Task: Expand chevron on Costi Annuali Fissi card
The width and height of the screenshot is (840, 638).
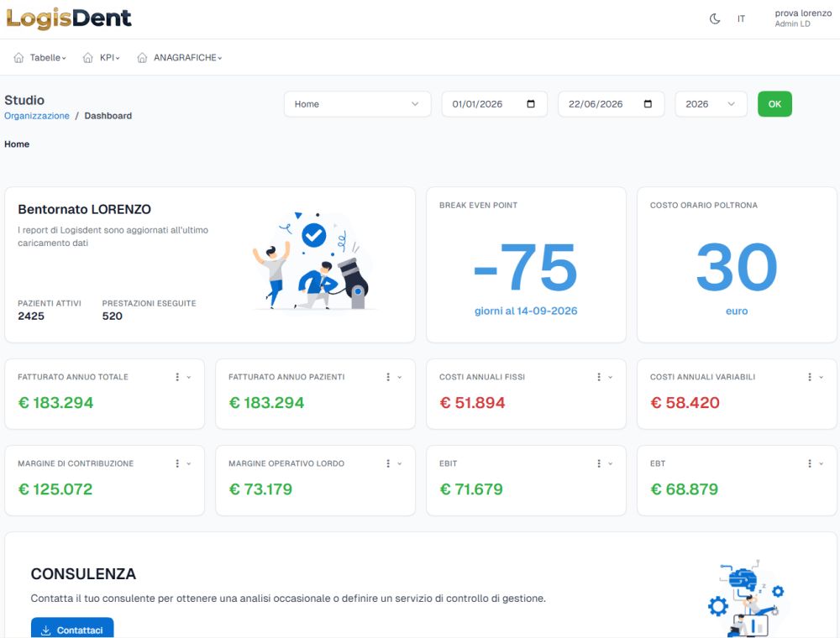Action: click(x=610, y=377)
